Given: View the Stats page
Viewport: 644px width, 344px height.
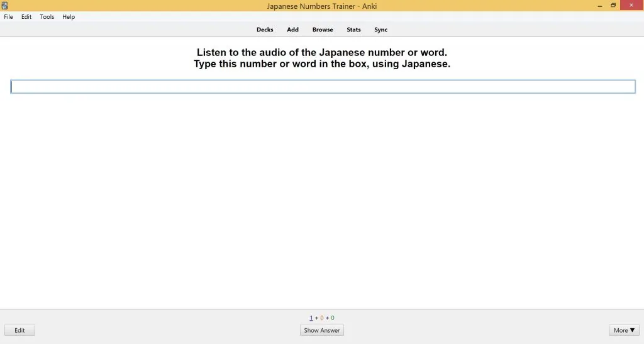Looking at the screenshot, I should (353, 30).
